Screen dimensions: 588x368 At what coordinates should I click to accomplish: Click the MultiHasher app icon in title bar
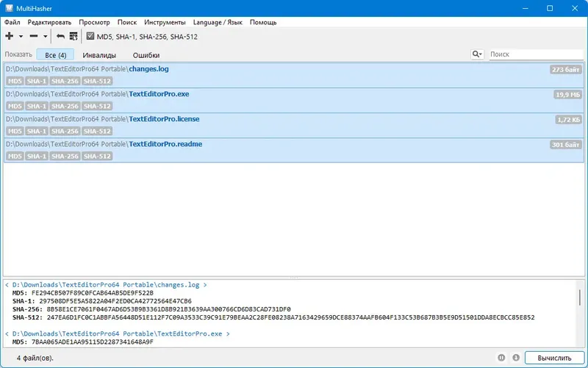pyautogui.click(x=9, y=8)
